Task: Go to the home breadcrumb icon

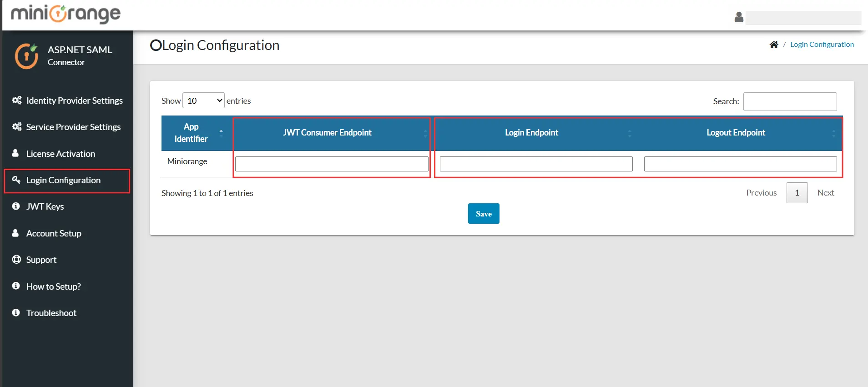Action: click(x=774, y=44)
